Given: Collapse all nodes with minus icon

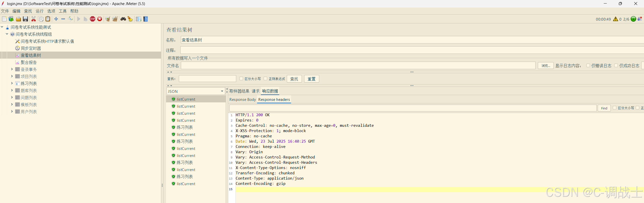Looking at the screenshot, I should pyautogui.click(x=63, y=19).
